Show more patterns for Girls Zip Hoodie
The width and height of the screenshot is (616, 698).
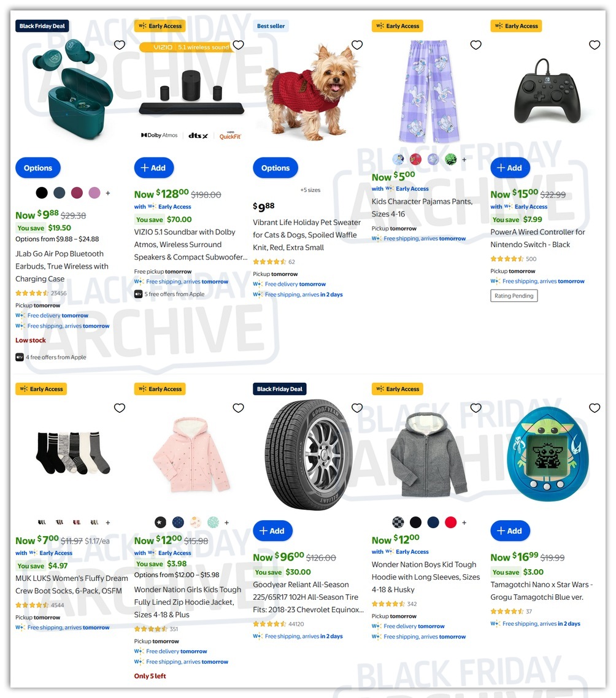coord(227,523)
